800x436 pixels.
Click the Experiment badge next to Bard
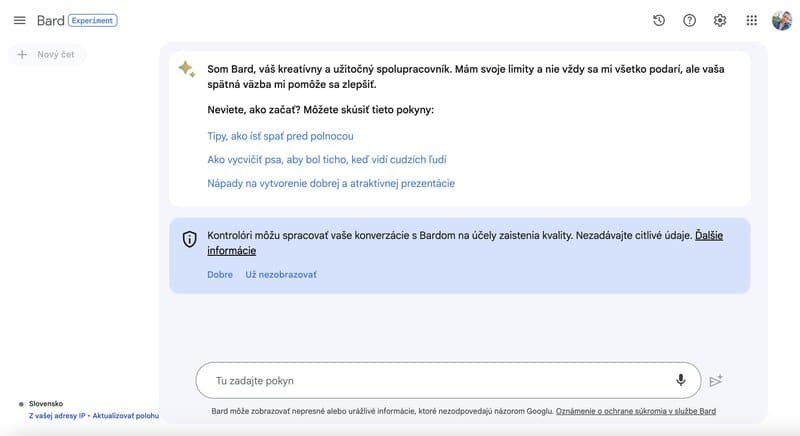click(93, 20)
